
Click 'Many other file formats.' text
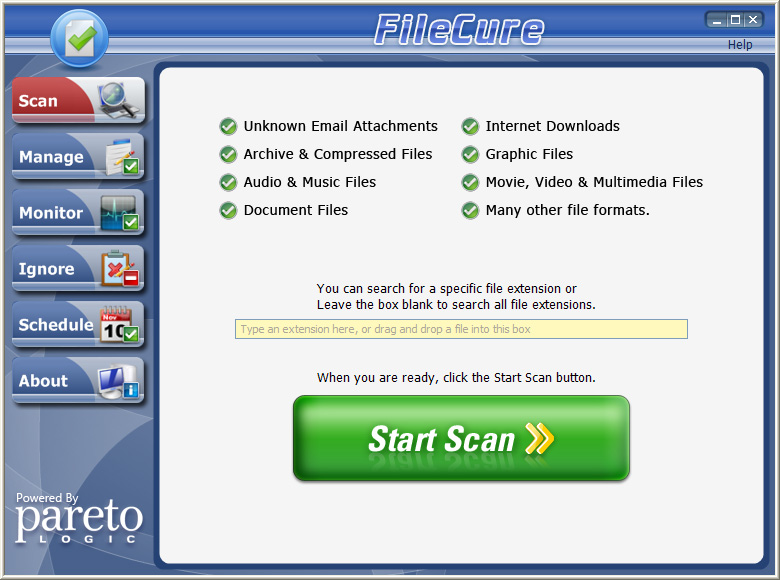point(568,210)
